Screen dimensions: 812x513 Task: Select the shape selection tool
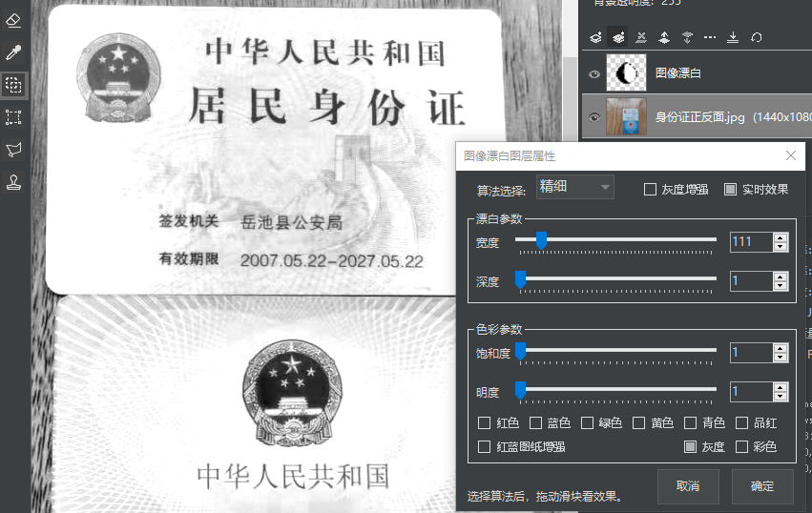tap(13, 85)
